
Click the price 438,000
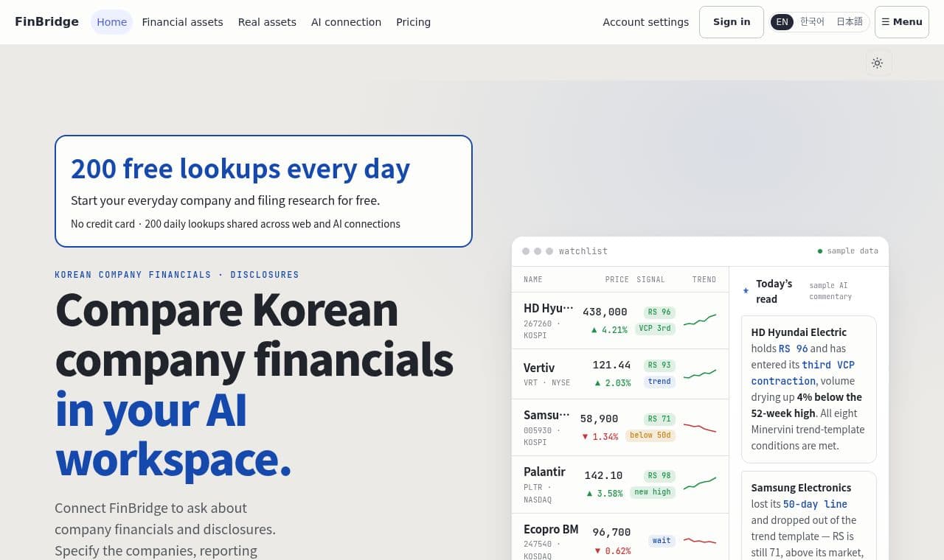click(x=605, y=312)
